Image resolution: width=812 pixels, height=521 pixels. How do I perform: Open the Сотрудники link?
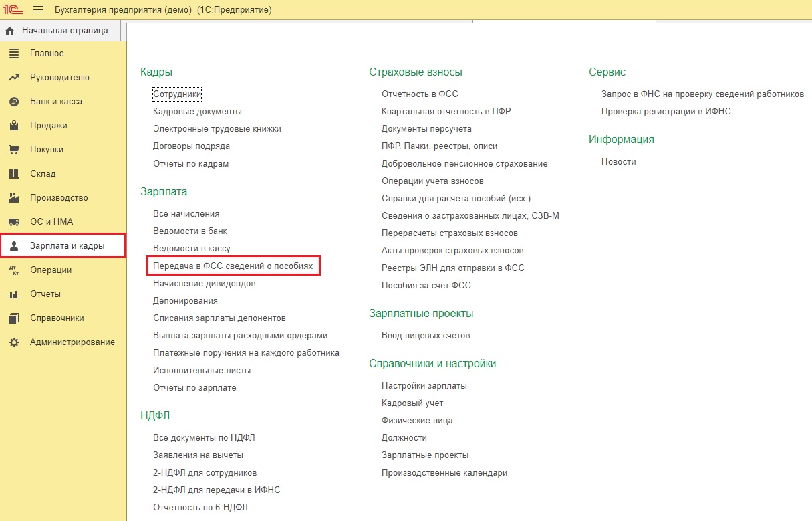pos(177,94)
